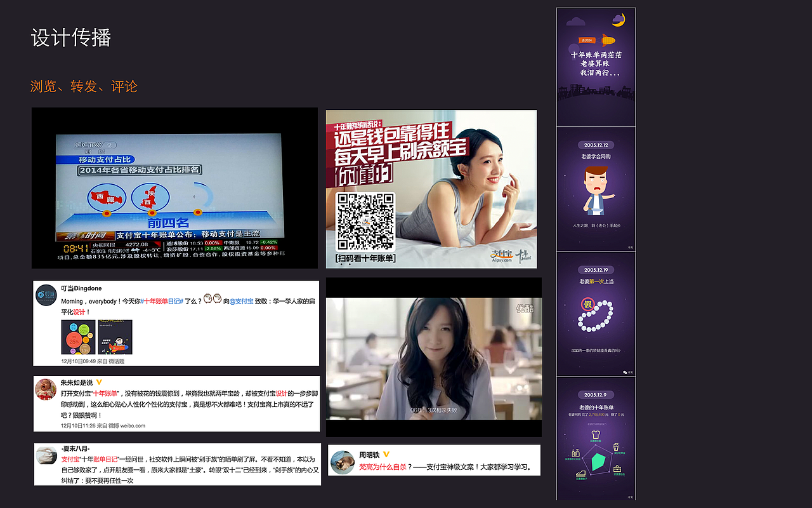Click the red 假 circle on the pearl necklace

(588, 305)
